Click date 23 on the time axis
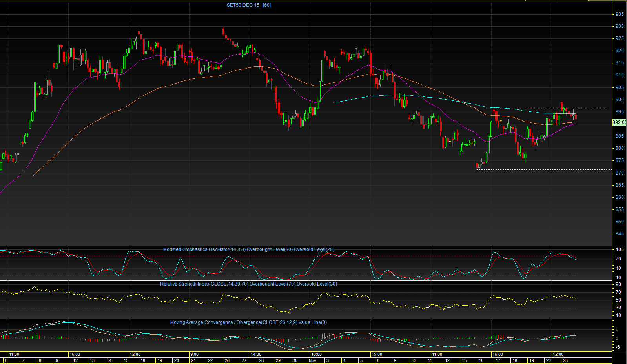This screenshot has width=627, height=364. pyautogui.click(x=565, y=360)
